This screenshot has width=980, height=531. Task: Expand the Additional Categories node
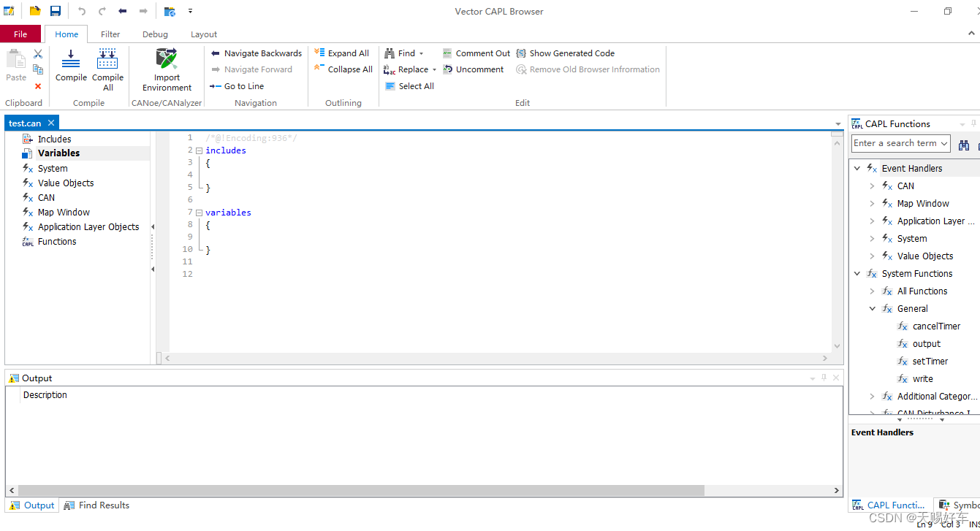coord(872,397)
